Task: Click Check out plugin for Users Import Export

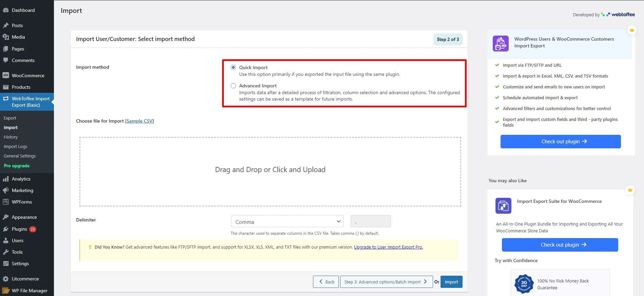Action: [561, 142]
